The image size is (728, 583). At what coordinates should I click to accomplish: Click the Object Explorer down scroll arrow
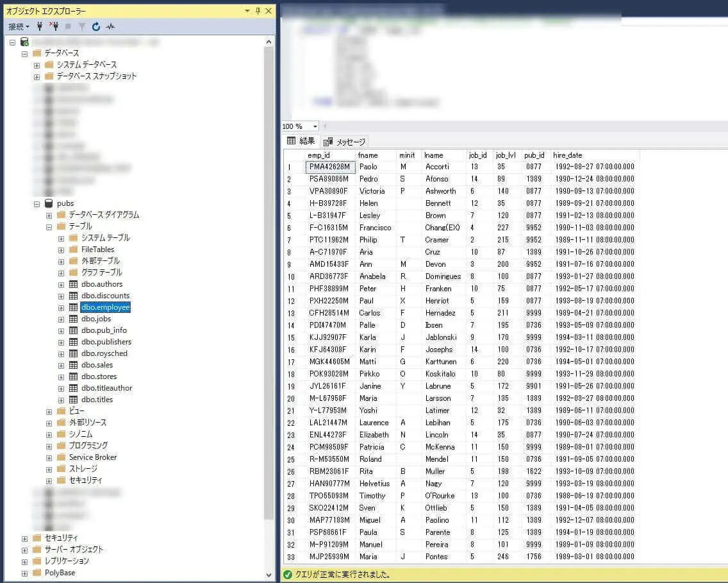pyautogui.click(x=269, y=575)
